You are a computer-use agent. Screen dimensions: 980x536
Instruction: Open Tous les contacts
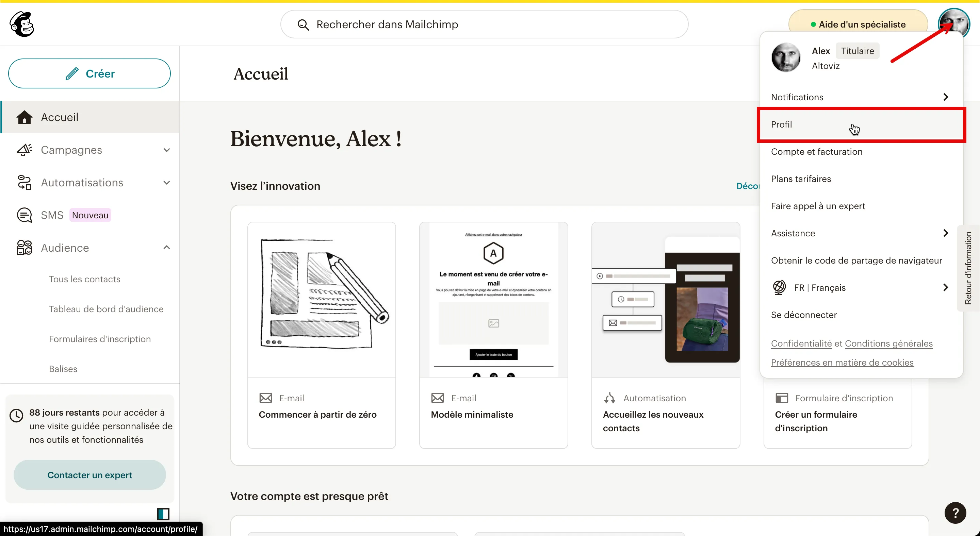click(84, 279)
